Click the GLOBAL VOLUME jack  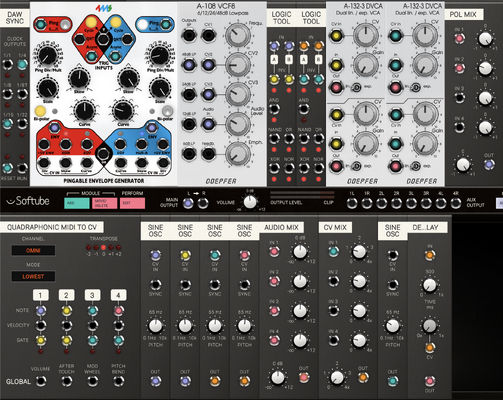coord(41,381)
